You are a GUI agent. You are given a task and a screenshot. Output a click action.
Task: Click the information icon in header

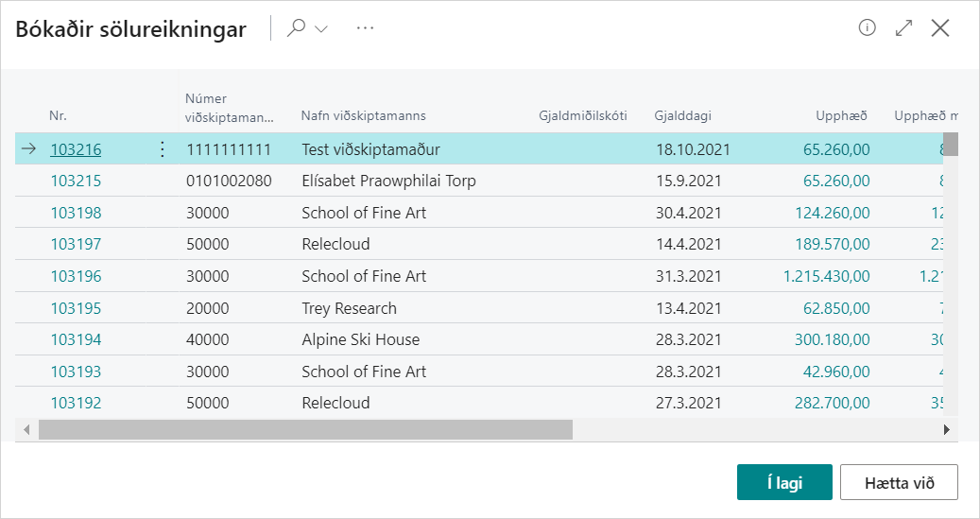[867, 28]
